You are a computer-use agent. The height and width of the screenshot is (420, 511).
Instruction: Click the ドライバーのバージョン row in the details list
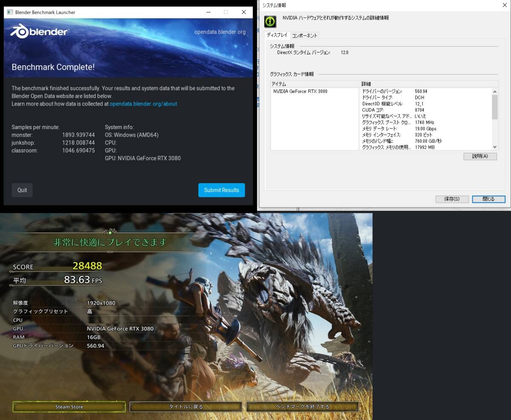click(x=426, y=91)
